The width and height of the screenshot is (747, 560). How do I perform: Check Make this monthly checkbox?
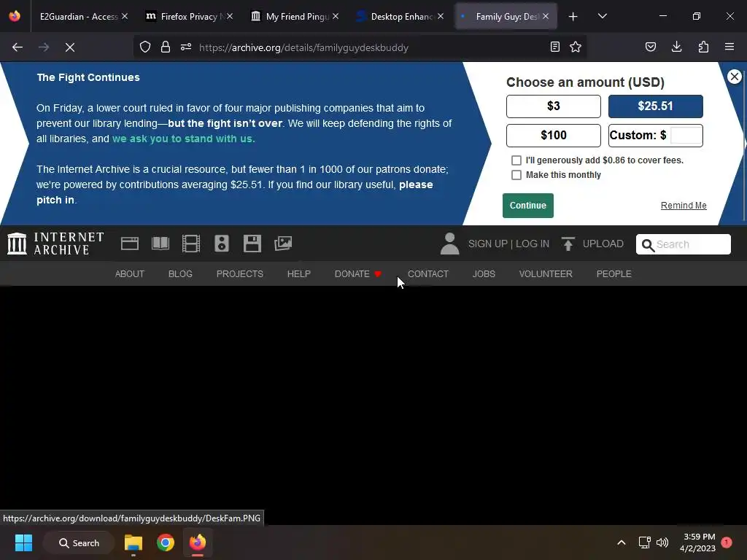(x=516, y=175)
